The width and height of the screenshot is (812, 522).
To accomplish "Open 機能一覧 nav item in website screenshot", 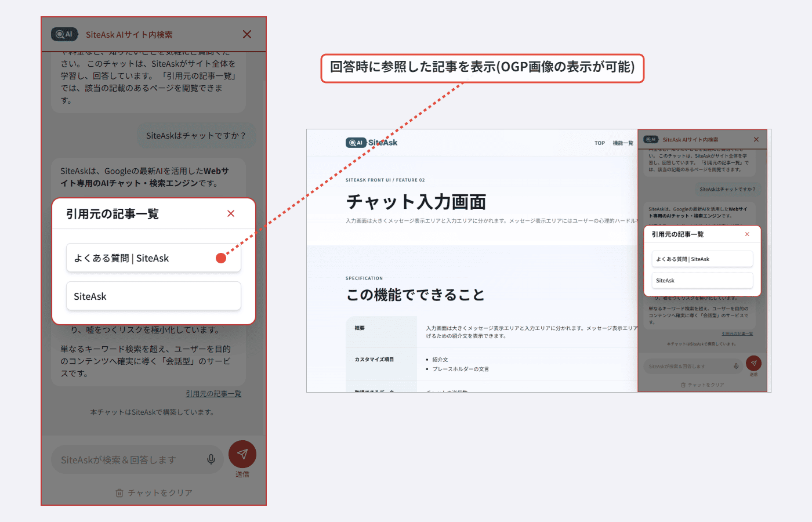I will coord(623,143).
